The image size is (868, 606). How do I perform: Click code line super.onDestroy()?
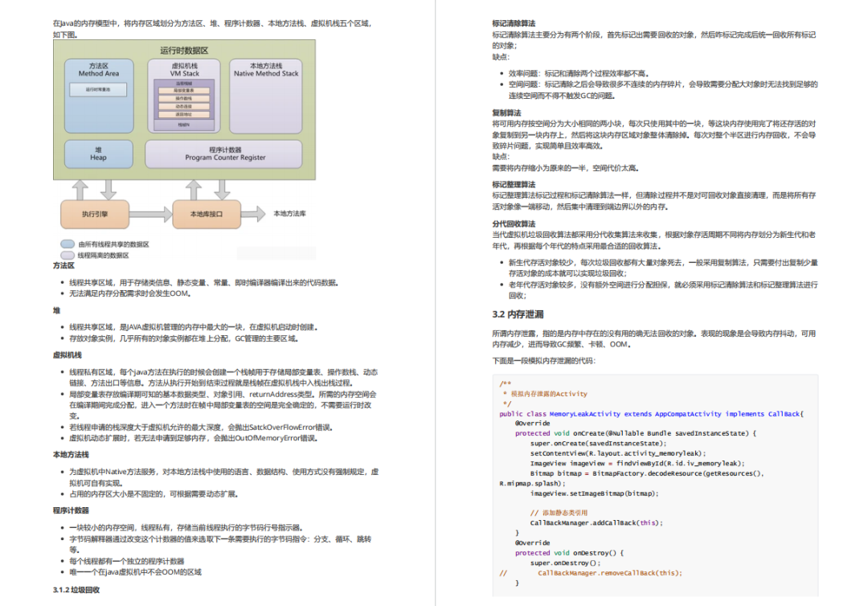coord(565,563)
